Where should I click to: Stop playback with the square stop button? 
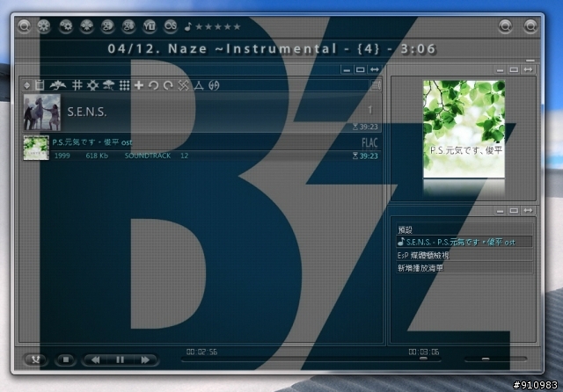click(66, 359)
